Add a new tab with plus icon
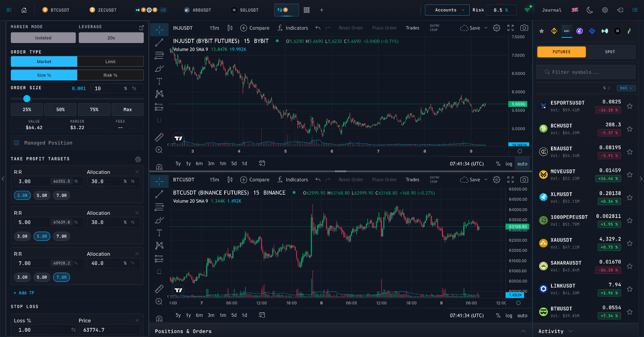Screen dimensions: 644x337 pyautogui.click(x=322, y=10)
